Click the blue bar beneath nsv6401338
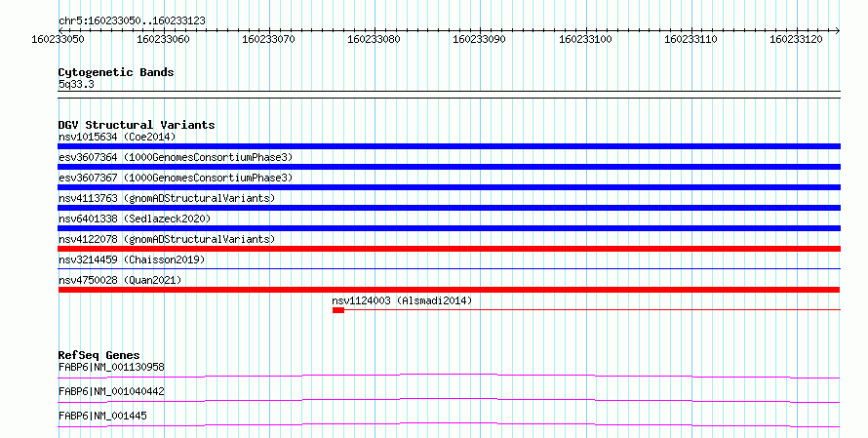This screenshot has height=438, width=868. 449,228
